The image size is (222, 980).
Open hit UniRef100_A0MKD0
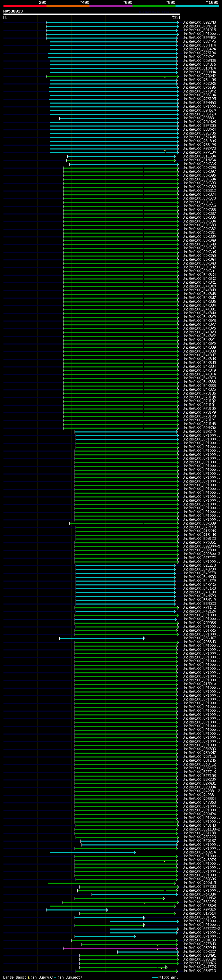[x=199, y=428]
